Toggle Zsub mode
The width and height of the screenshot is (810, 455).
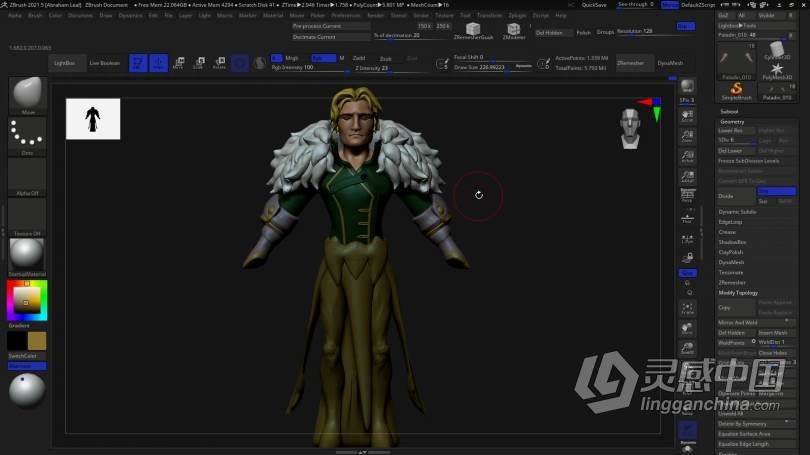pyautogui.click(x=385, y=58)
